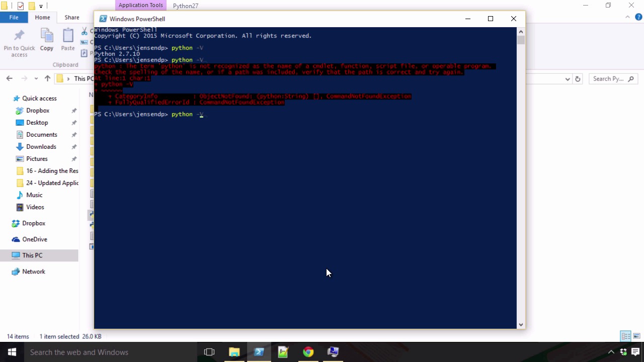
Task: Open Pictures in navigation pane
Action: 37,159
